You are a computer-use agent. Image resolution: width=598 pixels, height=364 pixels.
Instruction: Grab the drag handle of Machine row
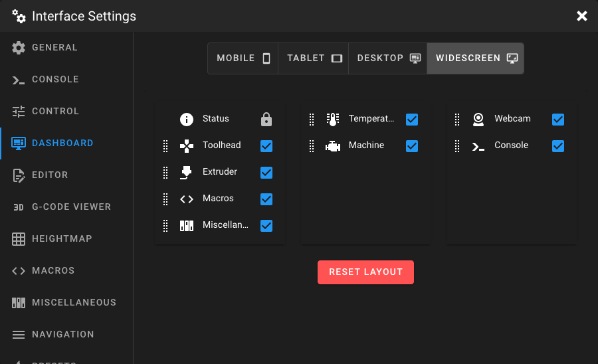coord(311,146)
